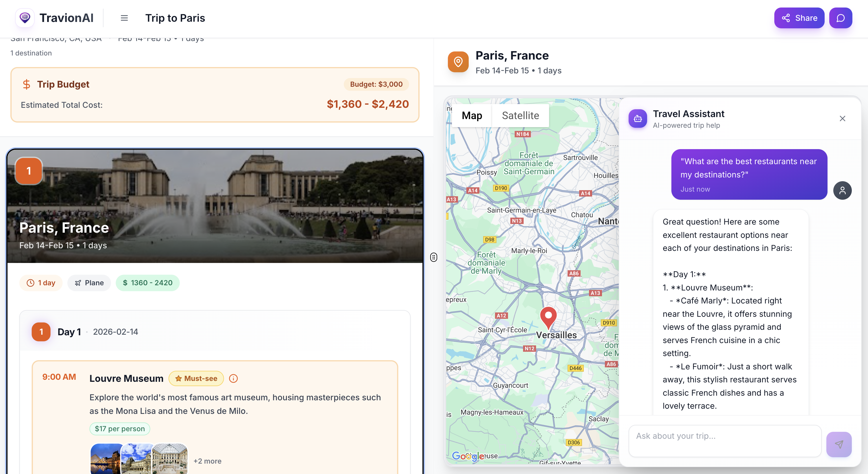The height and width of the screenshot is (474, 868).
Task: Focus the Ask about your trip field
Action: [x=725, y=441]
